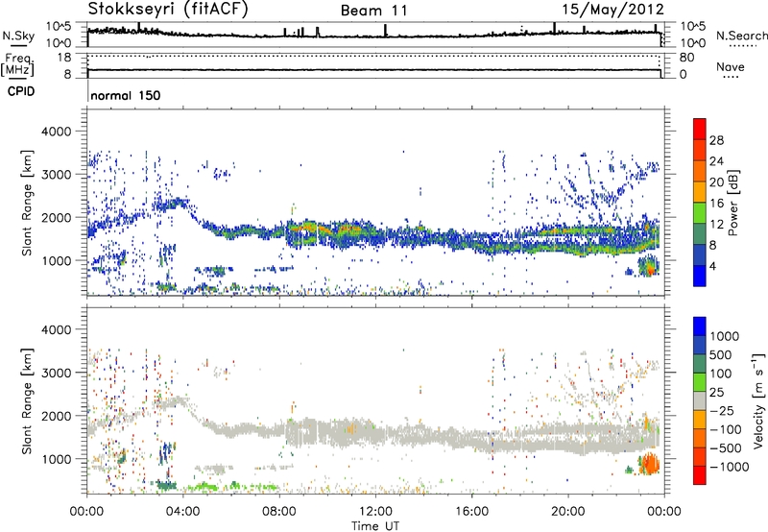Select the "08:00" time tick label
768x532 pixels.
279,512
